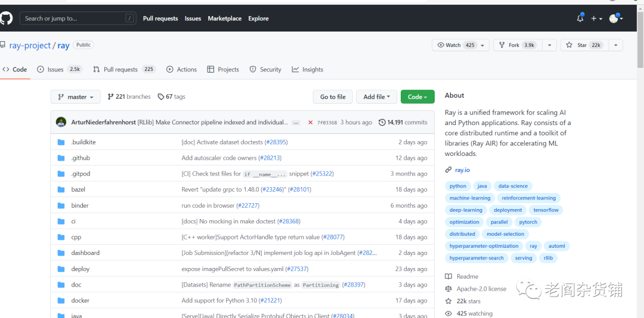Select the reinforcement-learning topic tag
The image size is (644, 318).
coord(528,198)
